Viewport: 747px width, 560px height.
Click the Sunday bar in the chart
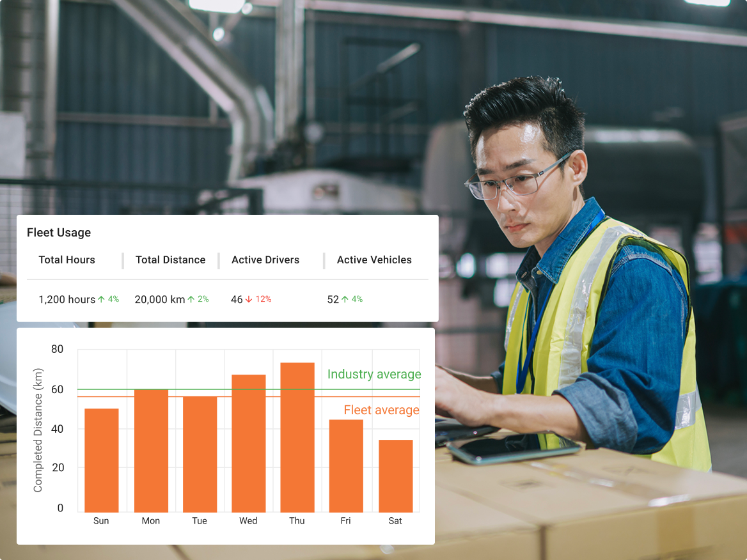102,460
